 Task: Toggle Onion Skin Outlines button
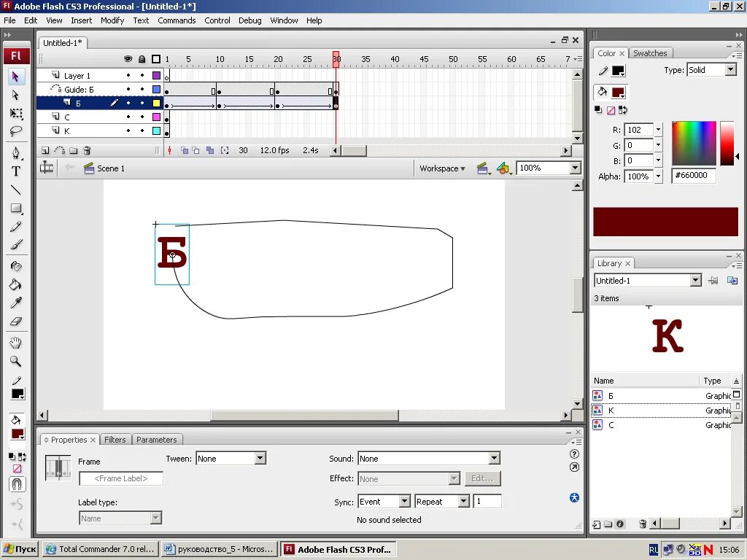pos(196,150)
